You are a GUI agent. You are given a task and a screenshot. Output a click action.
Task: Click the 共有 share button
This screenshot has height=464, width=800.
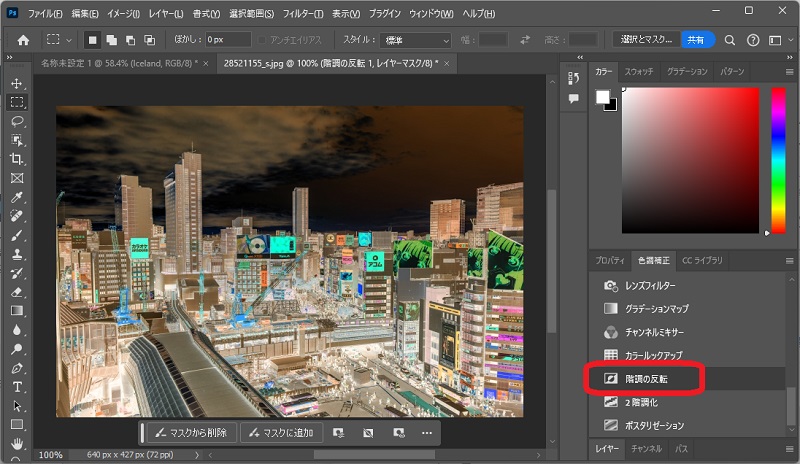[x=696, y=39]
